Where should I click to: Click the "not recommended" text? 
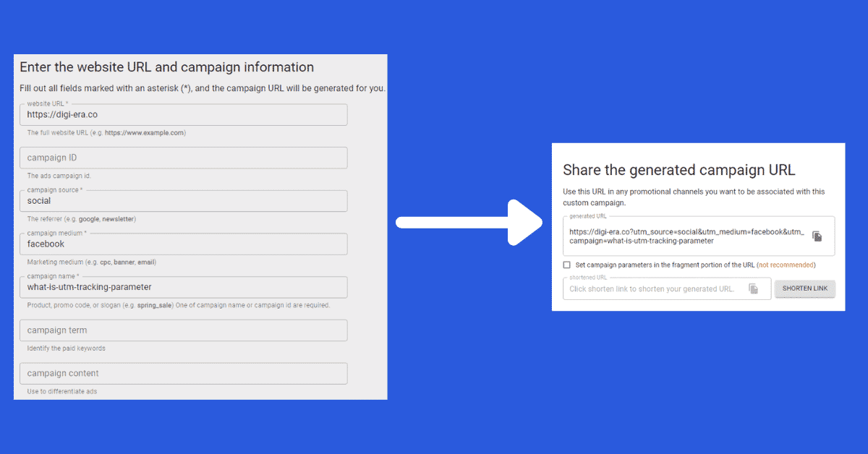(x=786, y=265)
